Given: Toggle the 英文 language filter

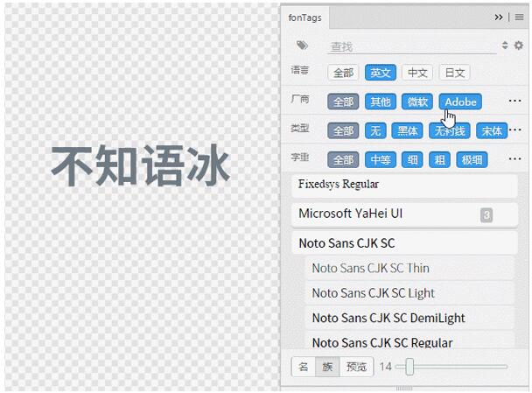Looking at the screenshot, I should [381, 73].
